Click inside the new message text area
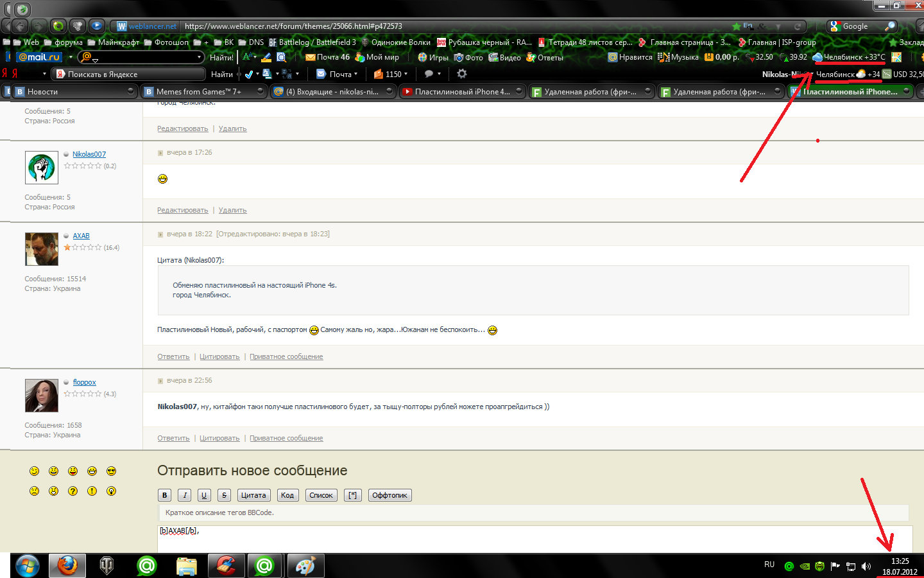 coord(534,538)
